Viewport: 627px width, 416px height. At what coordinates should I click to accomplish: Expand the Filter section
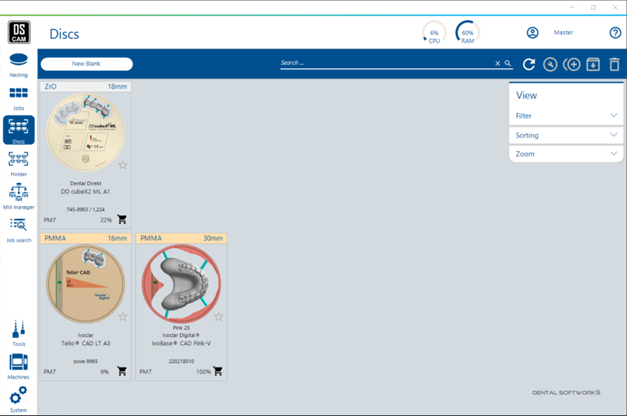click(565, 116)
